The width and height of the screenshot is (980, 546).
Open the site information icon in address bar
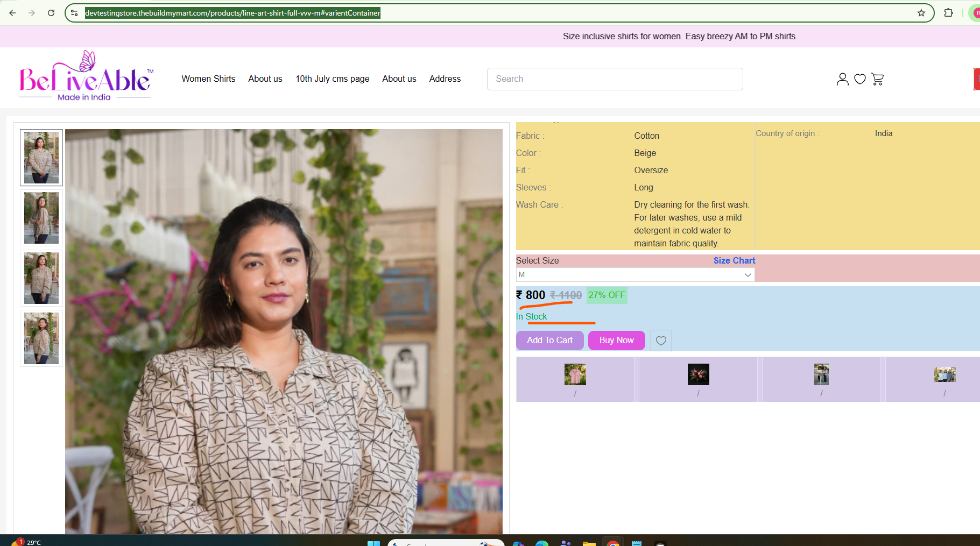point(74,13)
